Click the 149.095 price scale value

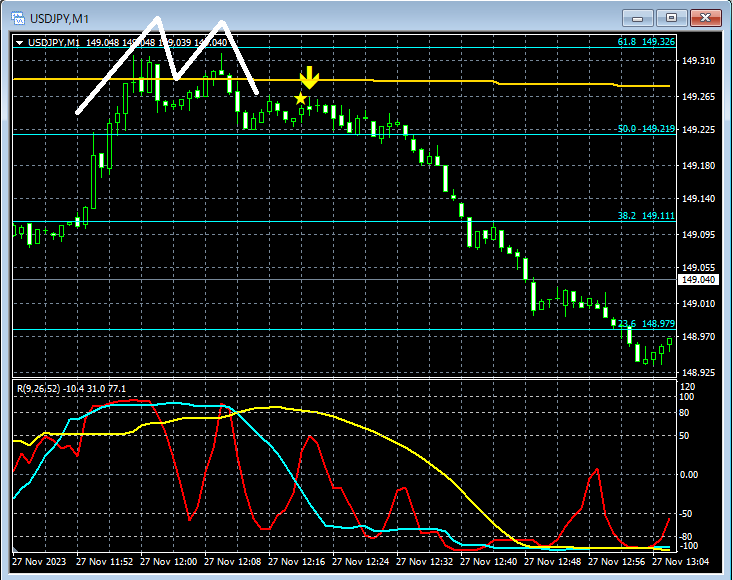coord(698,235)
